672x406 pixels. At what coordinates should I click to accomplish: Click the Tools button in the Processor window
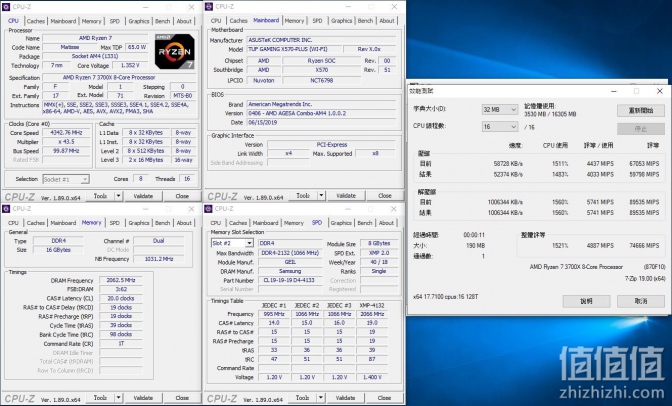(100, 196)
